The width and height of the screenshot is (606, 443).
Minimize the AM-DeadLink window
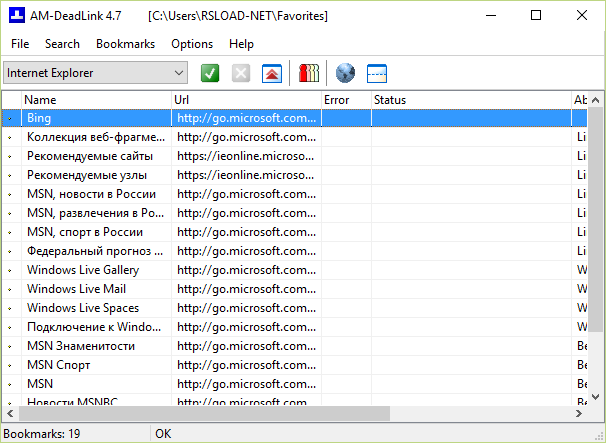pyautogui.click(x=491, y=15)
